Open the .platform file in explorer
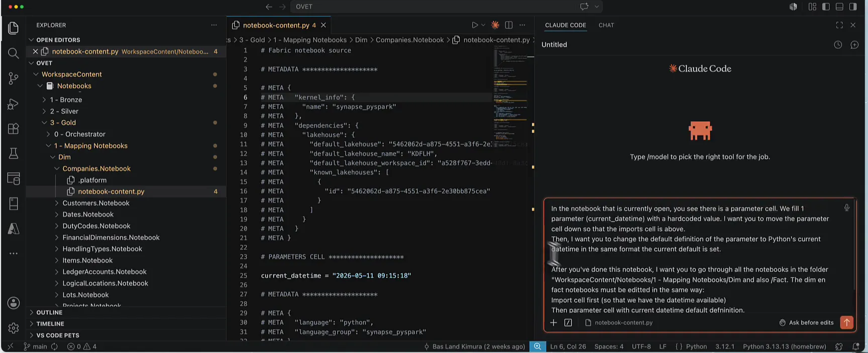The width and height of the screenshot is (868, 353). pos(92,180)
